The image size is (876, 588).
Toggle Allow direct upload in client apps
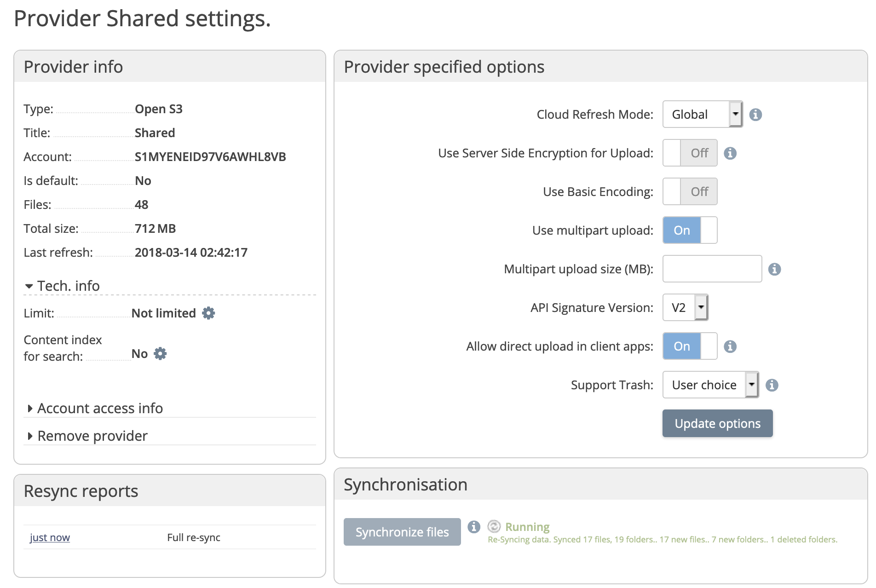pyautogui.click(x=690, y=346)
